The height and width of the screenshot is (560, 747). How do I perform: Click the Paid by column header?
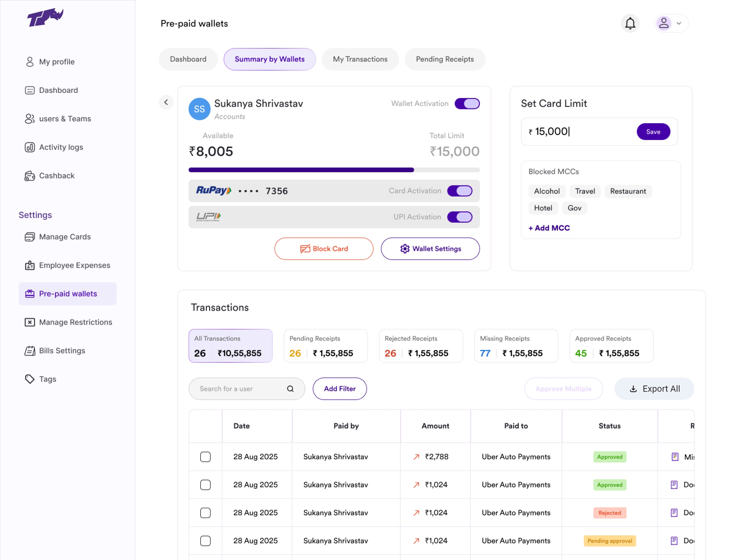tap(346, 426)
